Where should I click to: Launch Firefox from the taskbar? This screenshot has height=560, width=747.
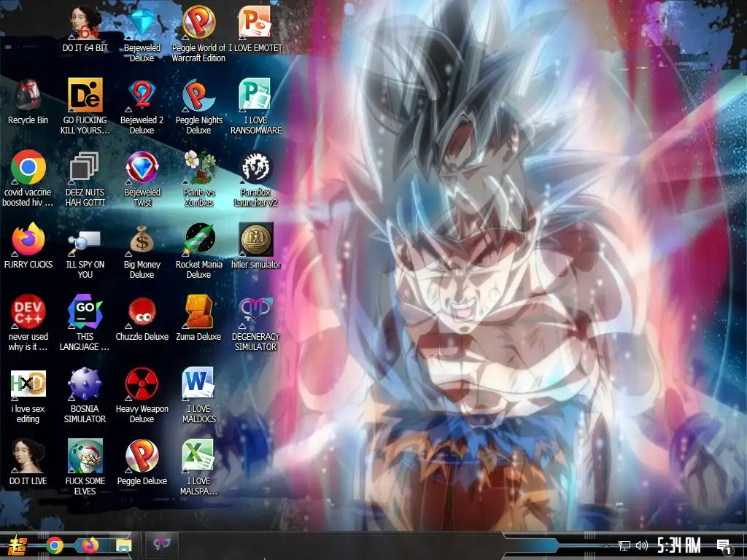point(90,545)
